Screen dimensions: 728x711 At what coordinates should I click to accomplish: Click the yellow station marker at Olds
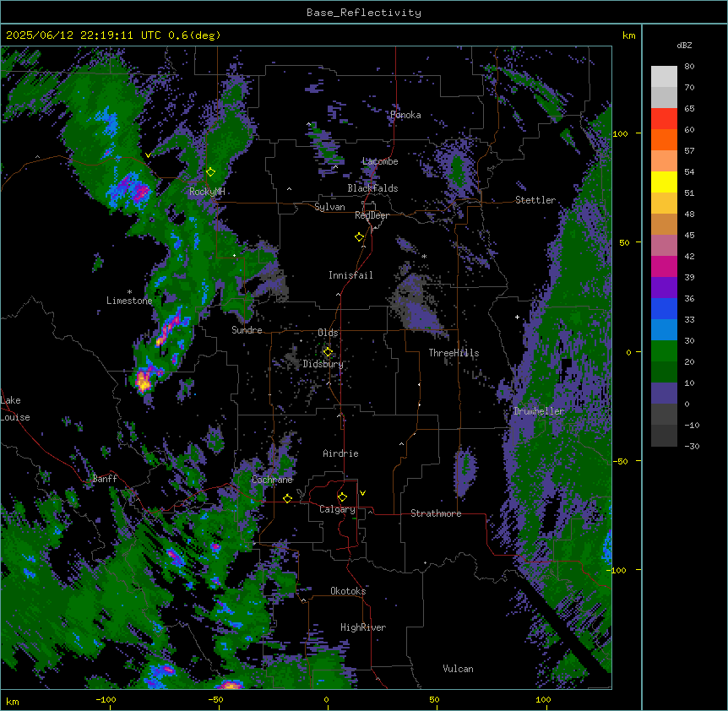328,351
